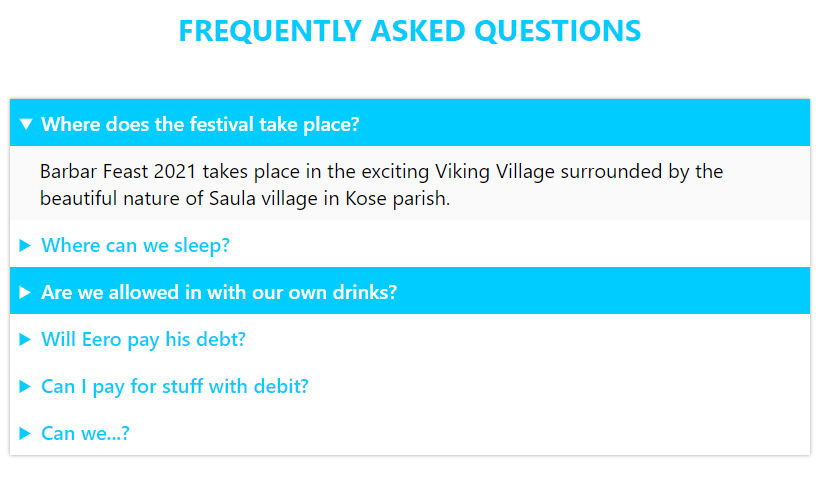
Task: Click the triangle icon beside "Can we...?"
Action: 26,434
